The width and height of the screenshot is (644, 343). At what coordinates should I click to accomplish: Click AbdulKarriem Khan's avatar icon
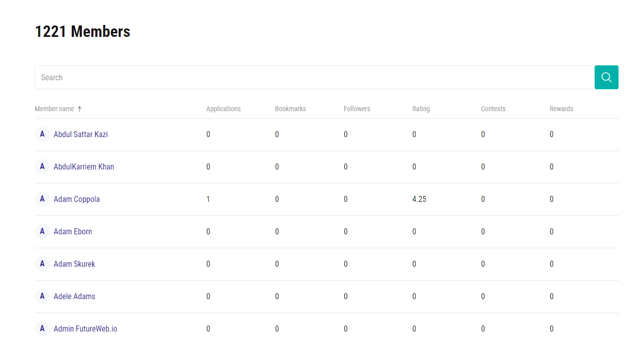click(x=42, y=167)
